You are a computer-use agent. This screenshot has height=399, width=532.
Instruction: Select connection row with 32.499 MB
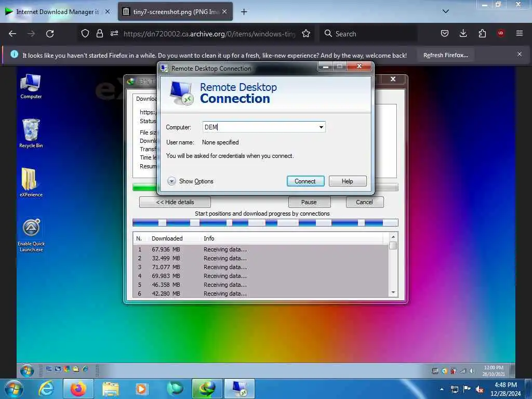tap(261, 258)
